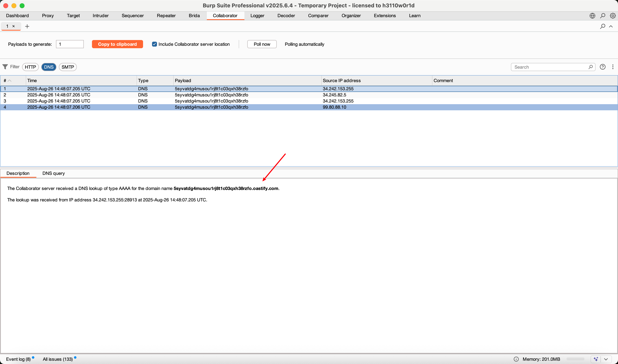Open Burp settings gear icon
Viewport: 618px width, 364px height.
pyautogui.click(x=613, y=16)
